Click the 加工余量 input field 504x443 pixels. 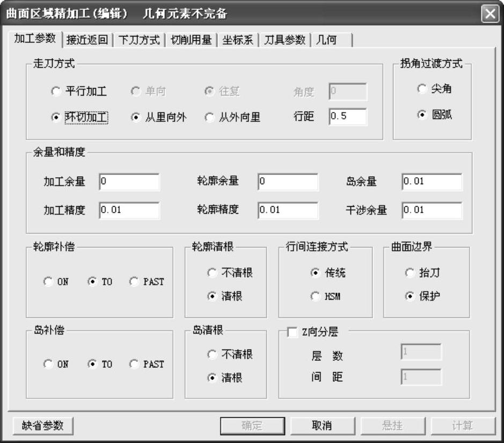coord(129,182)
